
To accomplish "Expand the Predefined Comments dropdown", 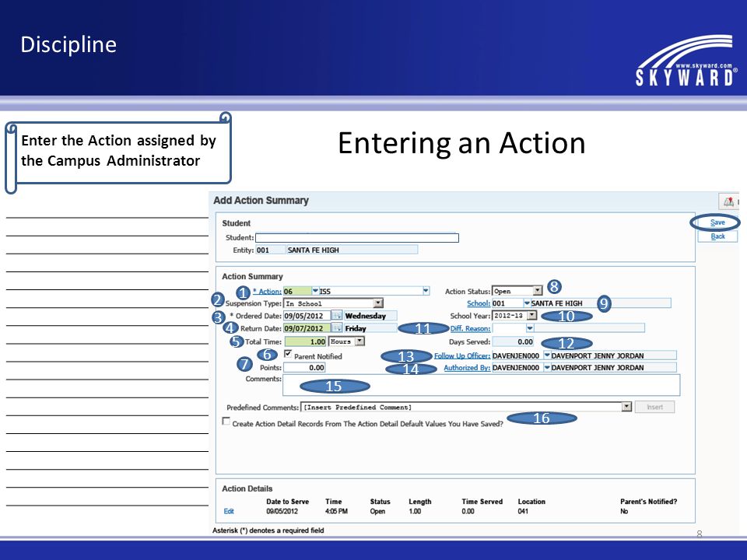I will 626,407.
